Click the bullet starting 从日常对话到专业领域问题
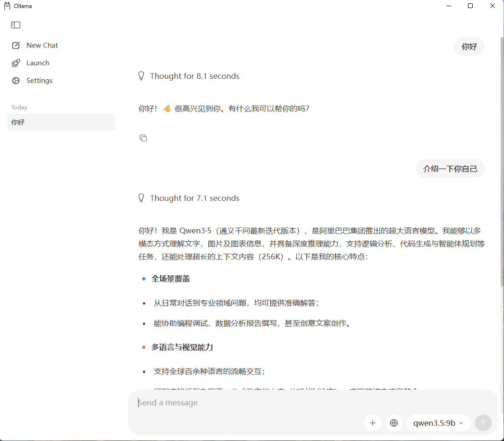Screen dimensions: 504x441 pyautogui.click(x=236, y=303)
